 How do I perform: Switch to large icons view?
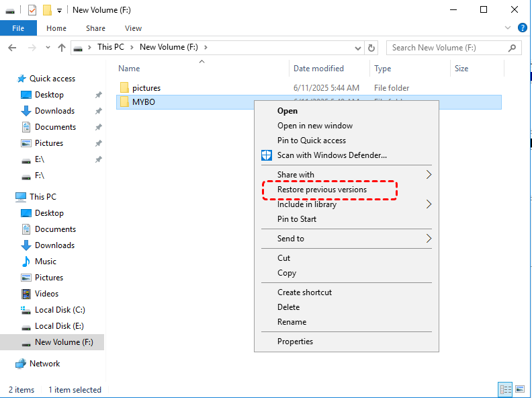pos(520,389)
